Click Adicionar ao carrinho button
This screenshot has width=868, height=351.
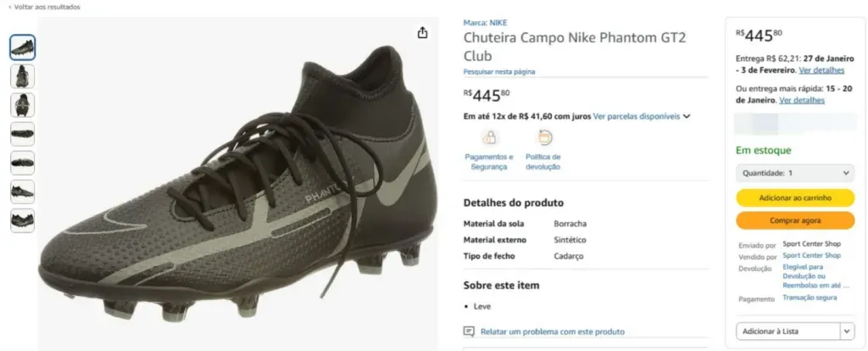(x=794, y=198)
